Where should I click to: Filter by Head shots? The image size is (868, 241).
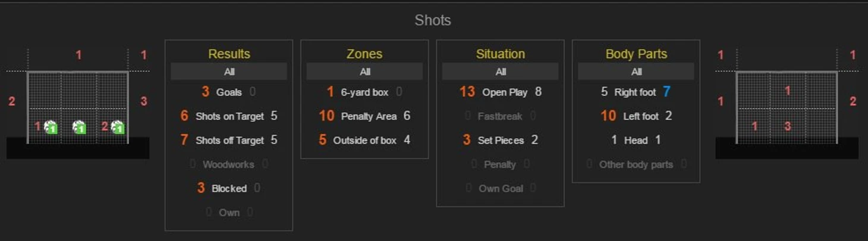tap(636, 141)
